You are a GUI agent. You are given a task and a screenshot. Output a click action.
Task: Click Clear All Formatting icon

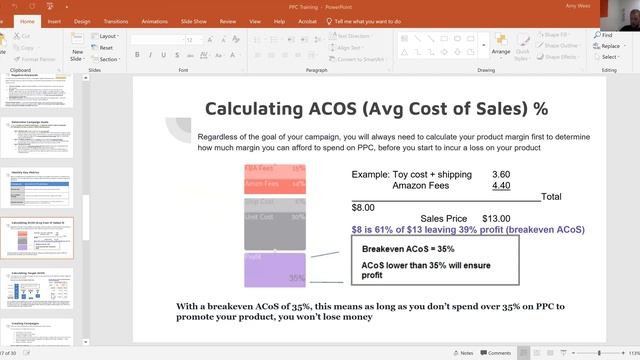click(236, 39)
